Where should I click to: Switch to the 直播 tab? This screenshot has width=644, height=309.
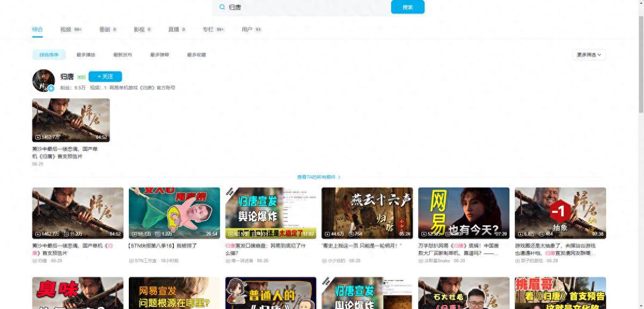[177, 30]
